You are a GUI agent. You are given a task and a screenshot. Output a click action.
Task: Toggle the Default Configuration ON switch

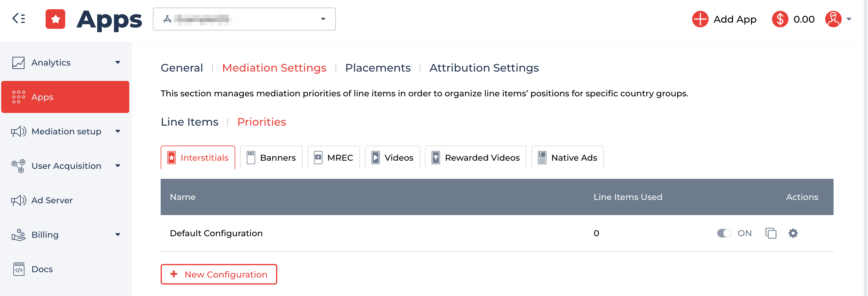[724, 233]
